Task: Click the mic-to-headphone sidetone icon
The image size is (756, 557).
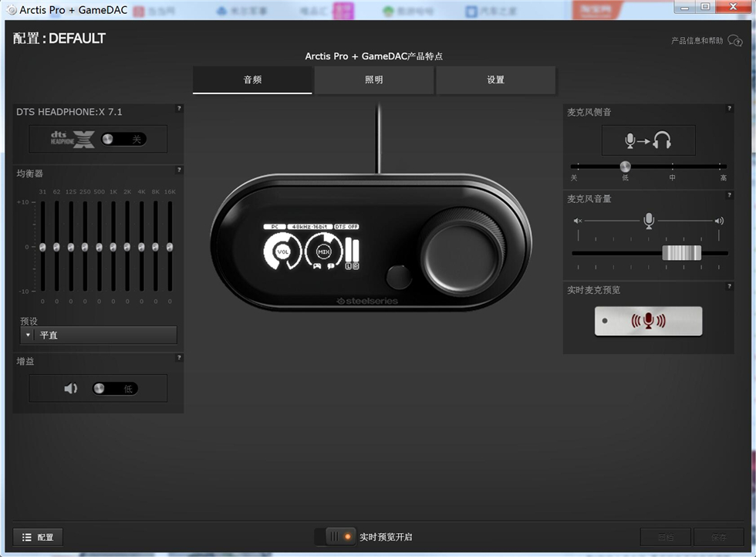Action: [x=648, y=140]
